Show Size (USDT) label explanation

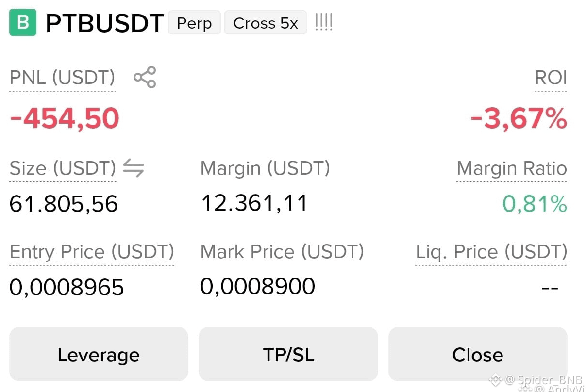click(63, 168)
